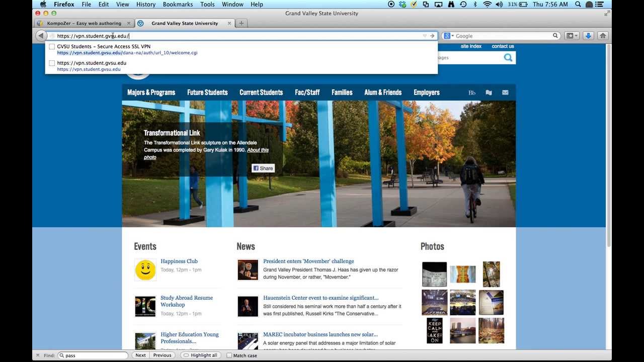Click the GVSU site search magnifier icon
This screenshot has height=362, width=644.
508,57
